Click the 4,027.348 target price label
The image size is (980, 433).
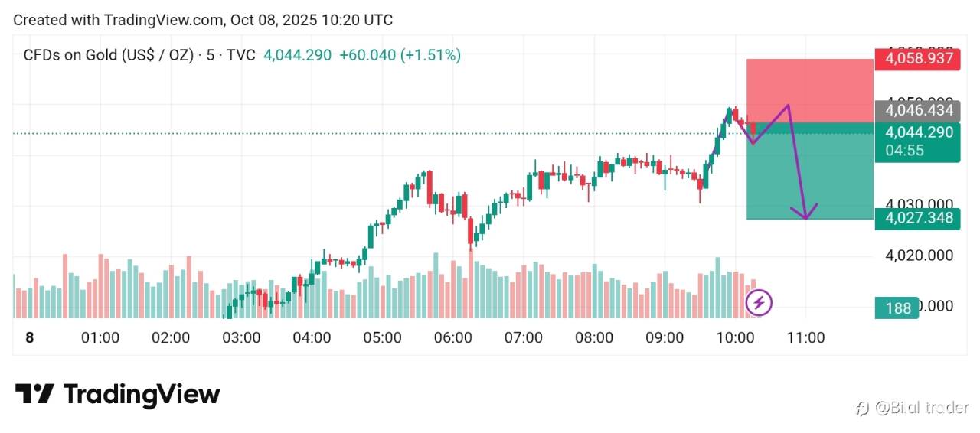918,218
